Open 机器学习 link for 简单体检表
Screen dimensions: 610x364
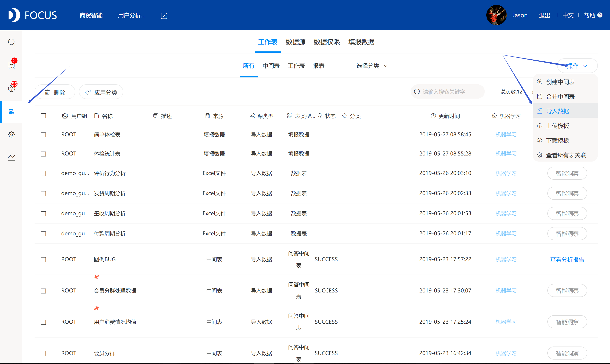point(506,134)
